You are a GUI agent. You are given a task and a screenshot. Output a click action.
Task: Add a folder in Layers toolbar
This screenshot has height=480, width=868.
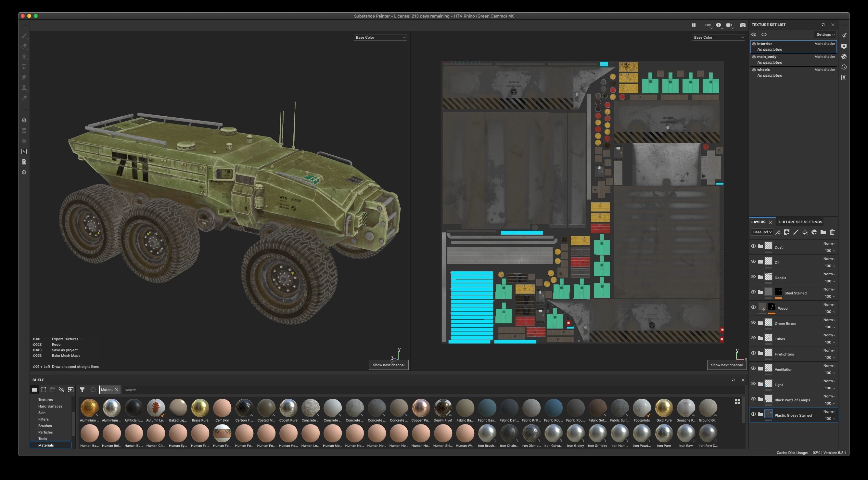(823, 232)
